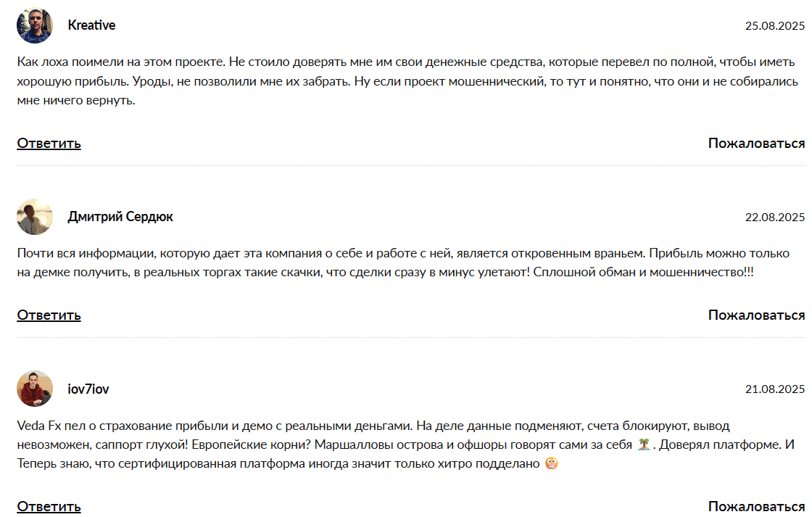Viewport: 812px width, 517px height.
Task: Report Kreative's review using Пожаловаться
Action: pyautogui.click(x=756, y=144)
